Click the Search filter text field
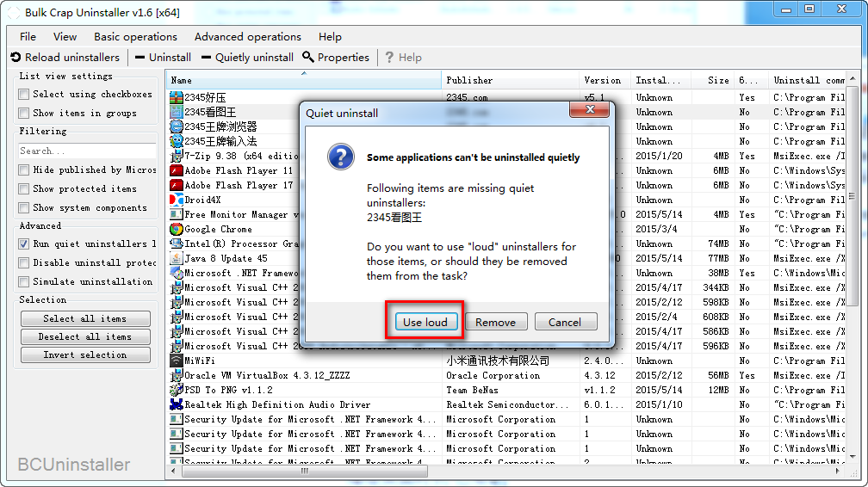Screen dimensions: 868x487 (x=86, y=151)
